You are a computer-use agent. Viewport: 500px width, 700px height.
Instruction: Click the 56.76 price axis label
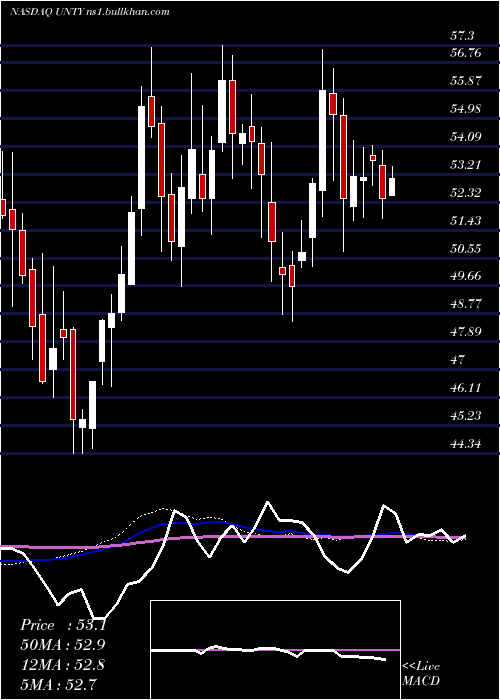pos(467,53)
